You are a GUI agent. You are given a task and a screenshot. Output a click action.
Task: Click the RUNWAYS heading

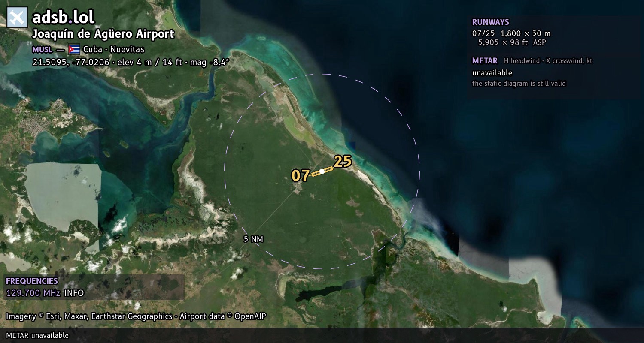490,22
